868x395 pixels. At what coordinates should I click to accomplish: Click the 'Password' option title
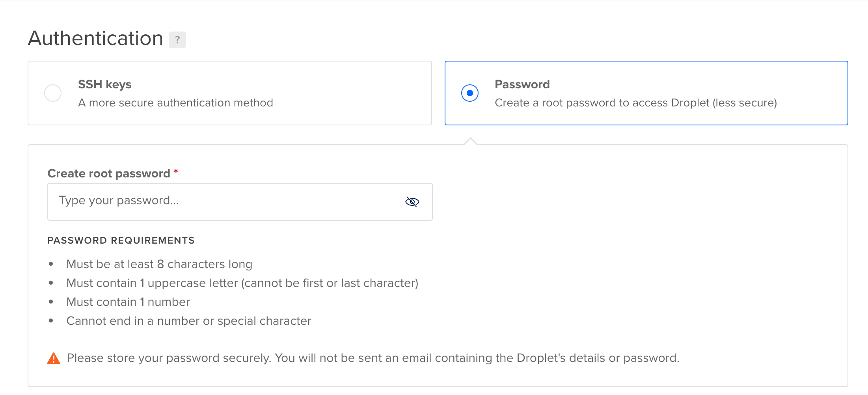coord(522,84)
